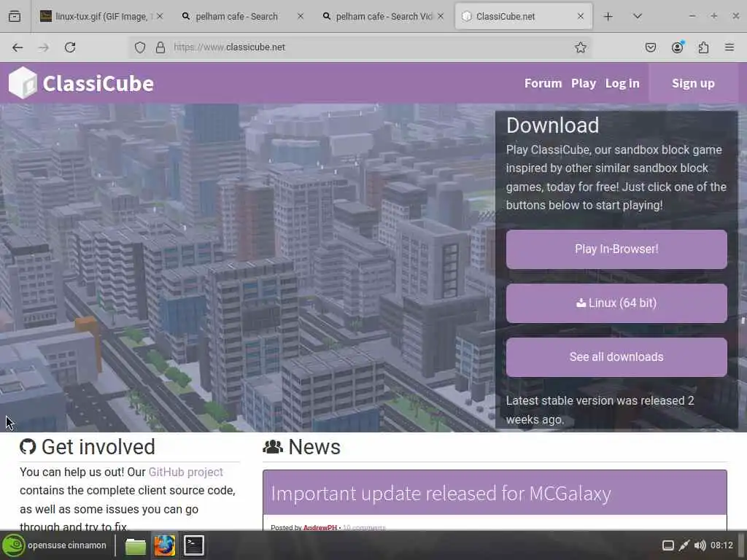Bookmark this page with the star icon
Image resolution: width=747 pixels, height=560 pixels.
point(580,47)
